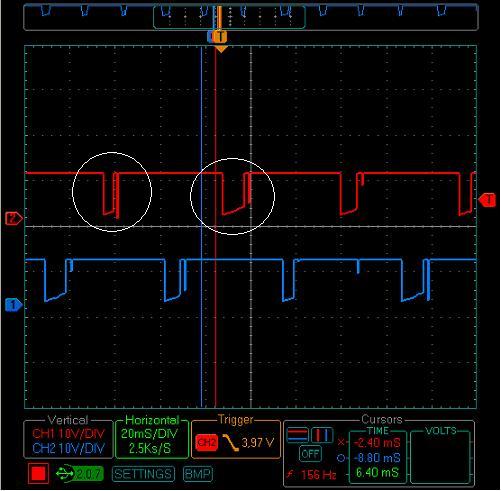
Task: Change the CH2 10V/DIV vertical scale
Action: click(x=68, y=448)
